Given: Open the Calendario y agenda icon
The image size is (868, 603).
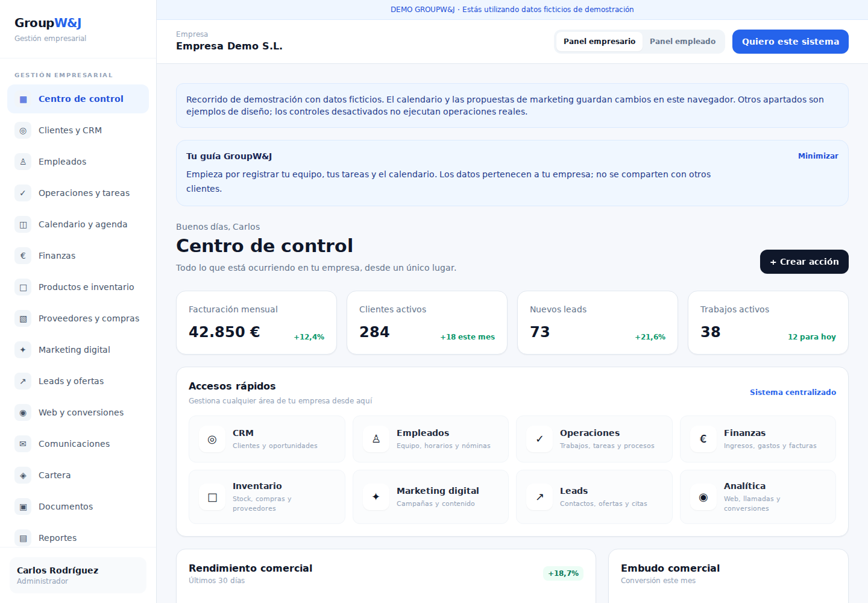Looking at the screenshot, I should pos(23,224).
